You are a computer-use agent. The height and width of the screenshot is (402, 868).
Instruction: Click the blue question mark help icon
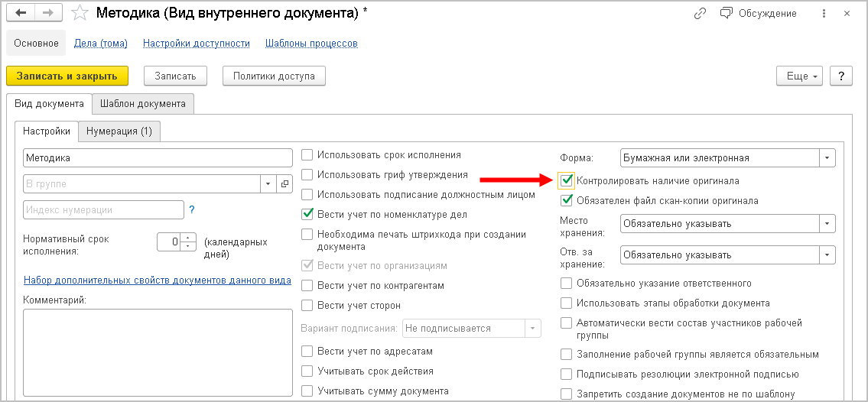(x=192, y=209)
